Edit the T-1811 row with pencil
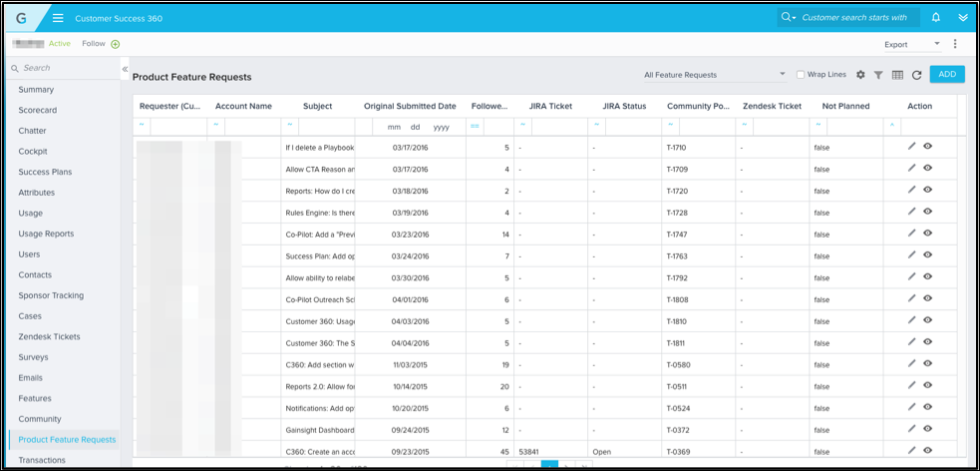Viewport: 980px width, 471px height. [x=911, y=341]
